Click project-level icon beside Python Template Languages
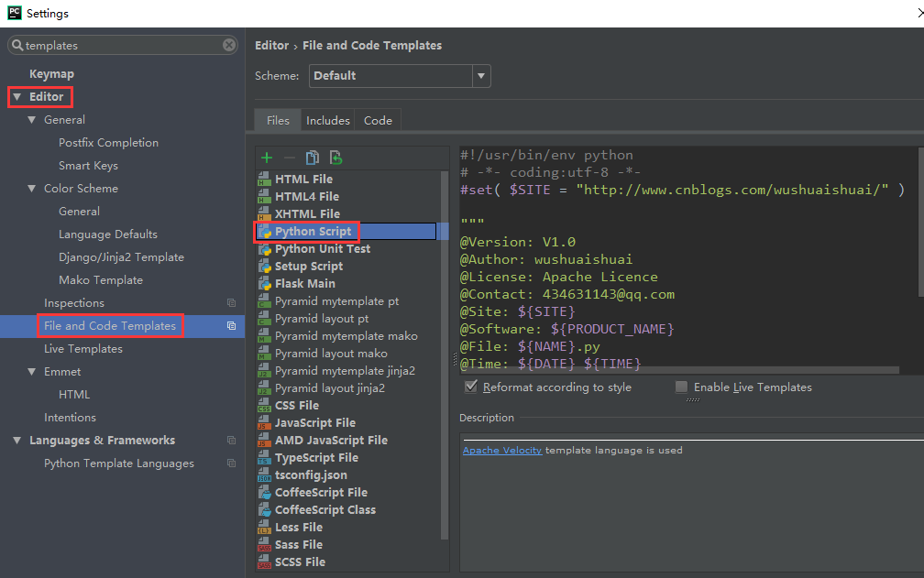 tap(232, 463)
